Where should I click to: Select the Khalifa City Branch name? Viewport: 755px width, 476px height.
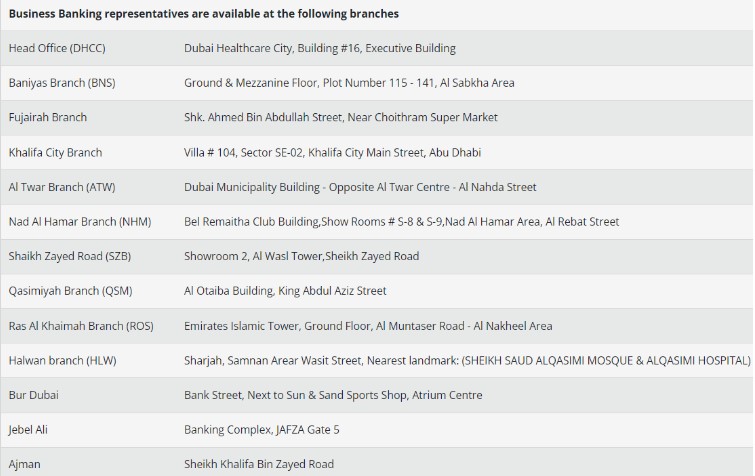pos(55,153)
